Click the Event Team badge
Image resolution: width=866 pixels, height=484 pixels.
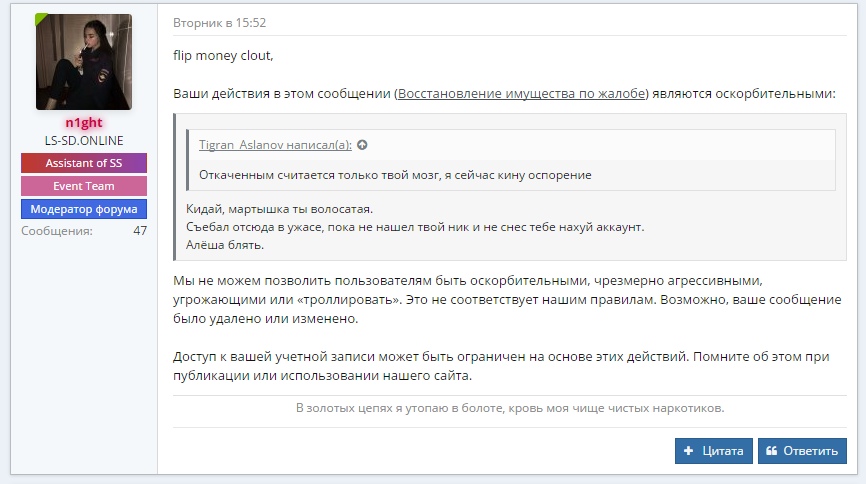84,186
